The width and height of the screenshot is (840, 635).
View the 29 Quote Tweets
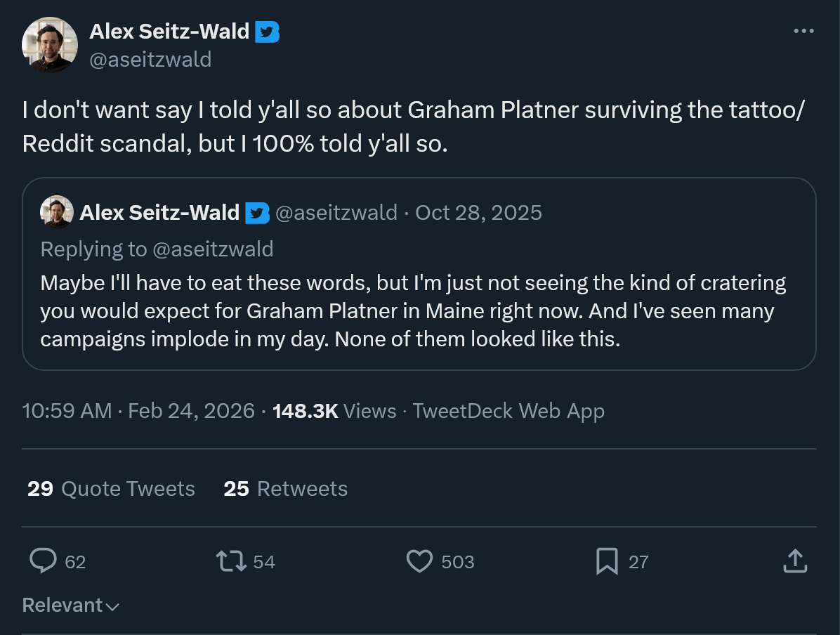111,489
